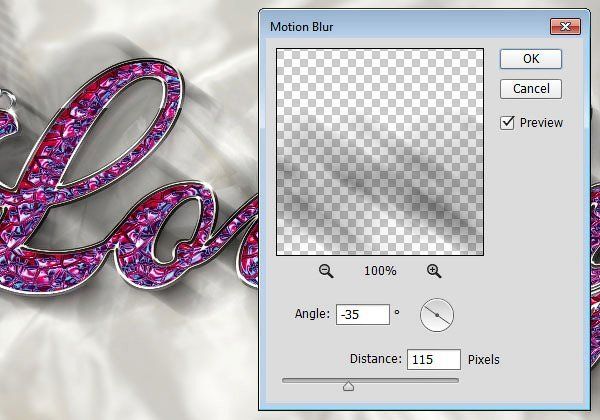Viewport: 600px width, 420px height.
Task: Click the 100% zoom level text
Action: pos(380,271)
